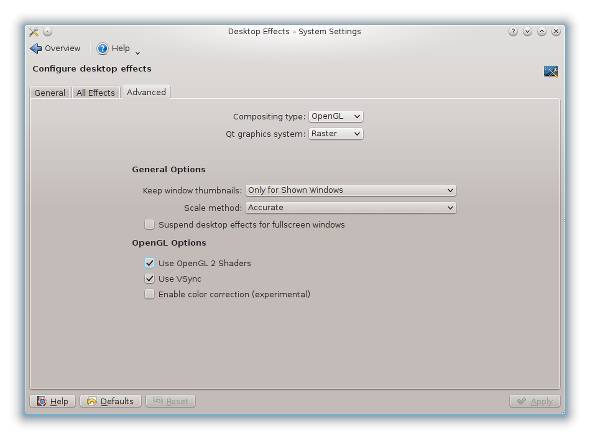Restore settings with the Defaults button
This screenshot has height=439, width=590.
click(111, 401)
